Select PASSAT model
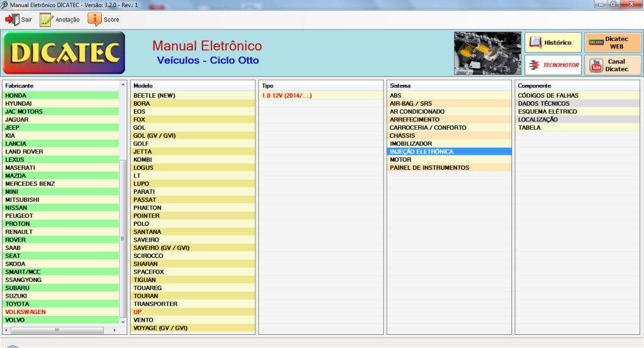Image resolution: width=644 pixels, height=348 pixels. [192, 199]
